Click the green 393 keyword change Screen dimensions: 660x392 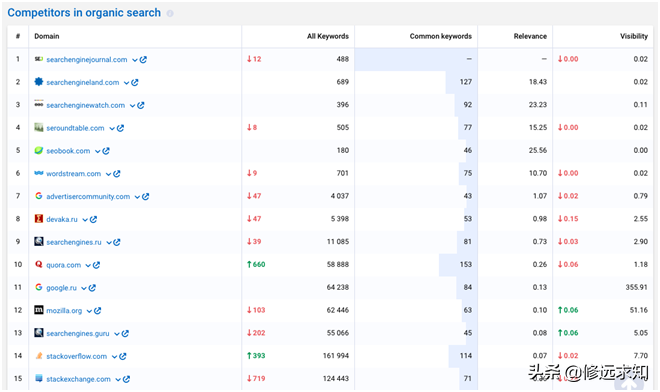click(x=256, y=356)
